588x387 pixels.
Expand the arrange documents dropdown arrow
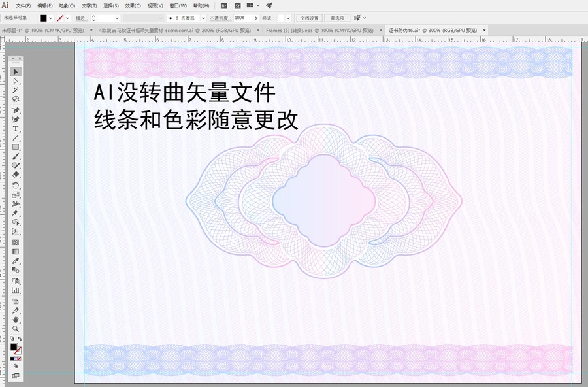pos(258,6)
